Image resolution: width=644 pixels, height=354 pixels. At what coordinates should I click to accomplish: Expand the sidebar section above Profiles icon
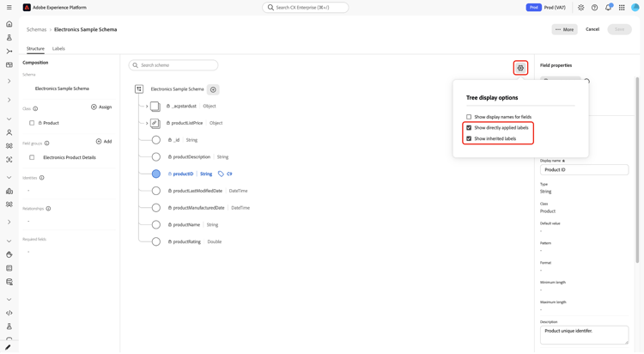pos(9,119)
